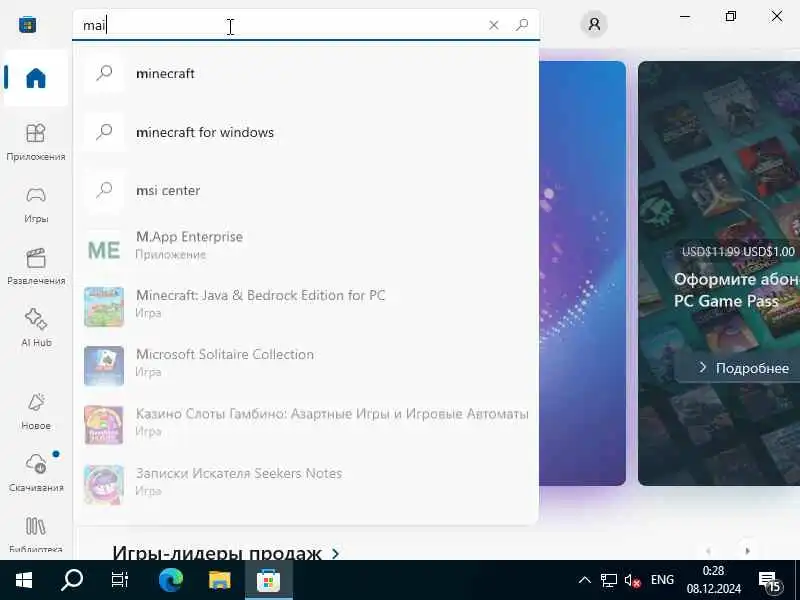Open the Игры section
Viewport: 800px width, 600px height.
click(x=36, y=204)
